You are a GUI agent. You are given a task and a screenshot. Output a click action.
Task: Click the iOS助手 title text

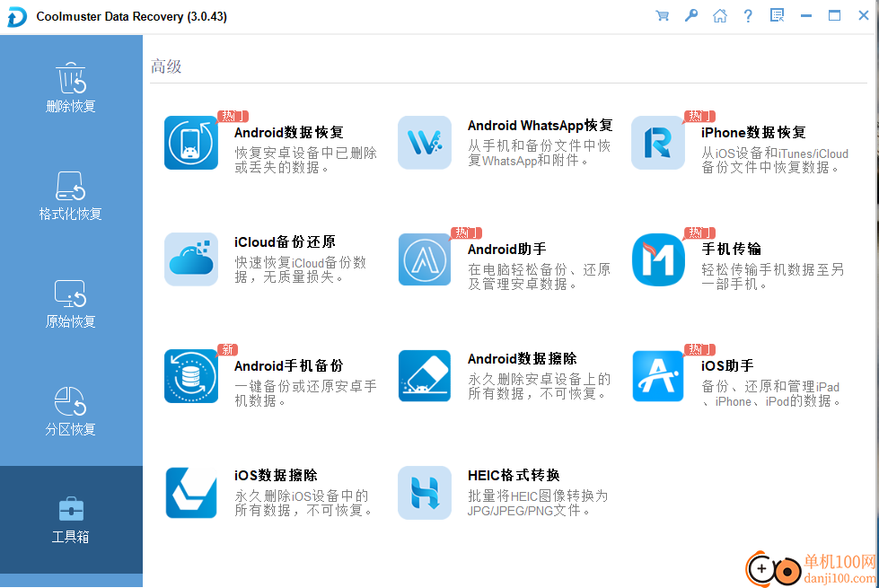point(727,365)
